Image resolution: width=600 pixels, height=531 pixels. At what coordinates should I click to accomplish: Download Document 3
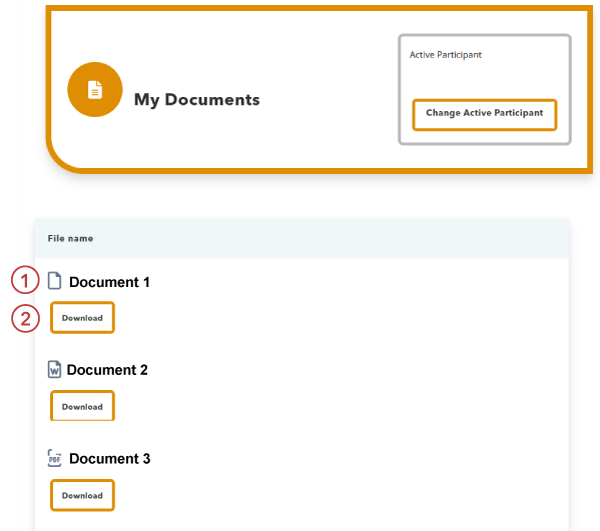click(82, 495)
